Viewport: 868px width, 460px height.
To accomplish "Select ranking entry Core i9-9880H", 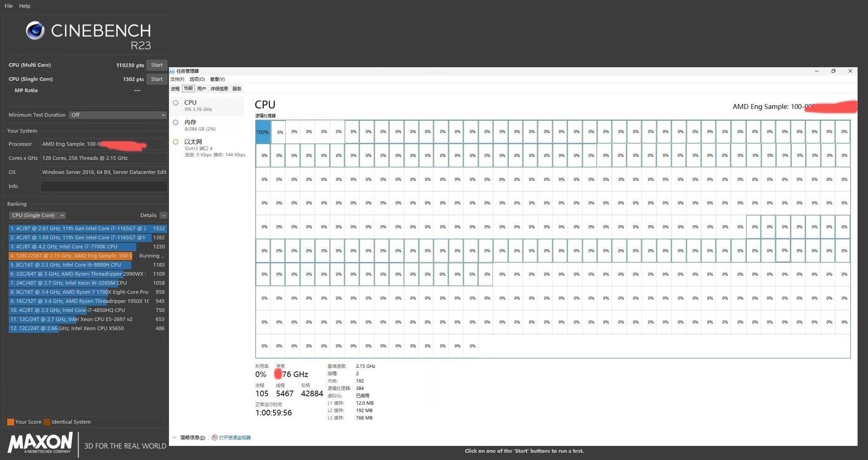I will coord(88,265).
